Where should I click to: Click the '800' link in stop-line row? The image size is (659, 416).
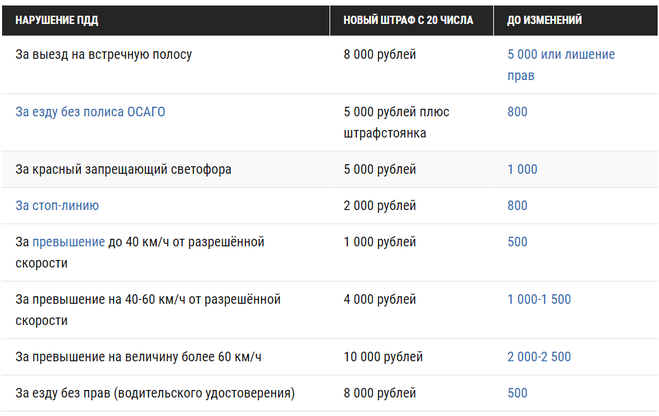point(517,205)
